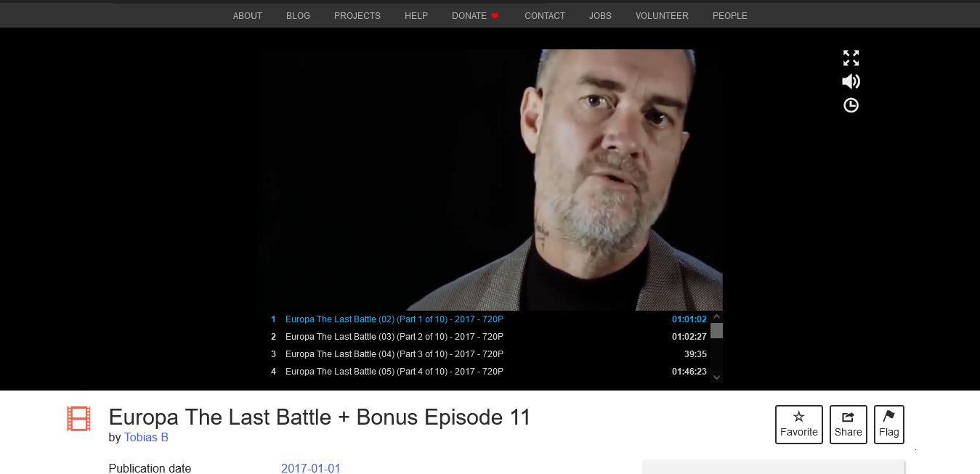This screenshot has width=980, height=474.
Task: Click the 2017-01-01 publication date link
Action: (x=311, y=468)
